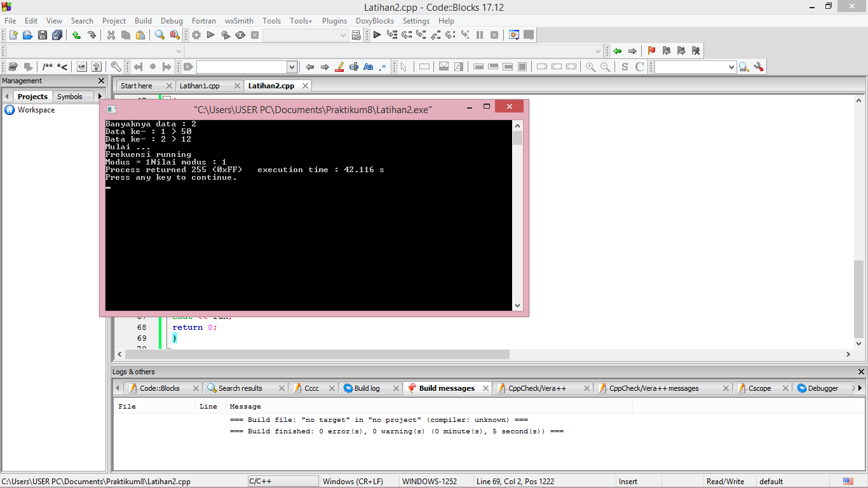Switch to the Build log tab
This screenshot has height=488, width=868.
point(367,388)
